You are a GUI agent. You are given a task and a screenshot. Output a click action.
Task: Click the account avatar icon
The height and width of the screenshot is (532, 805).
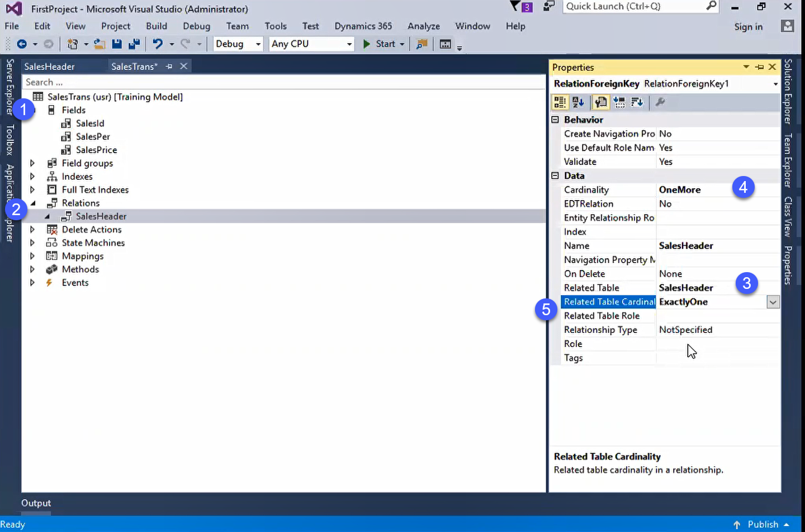point(788,26)
